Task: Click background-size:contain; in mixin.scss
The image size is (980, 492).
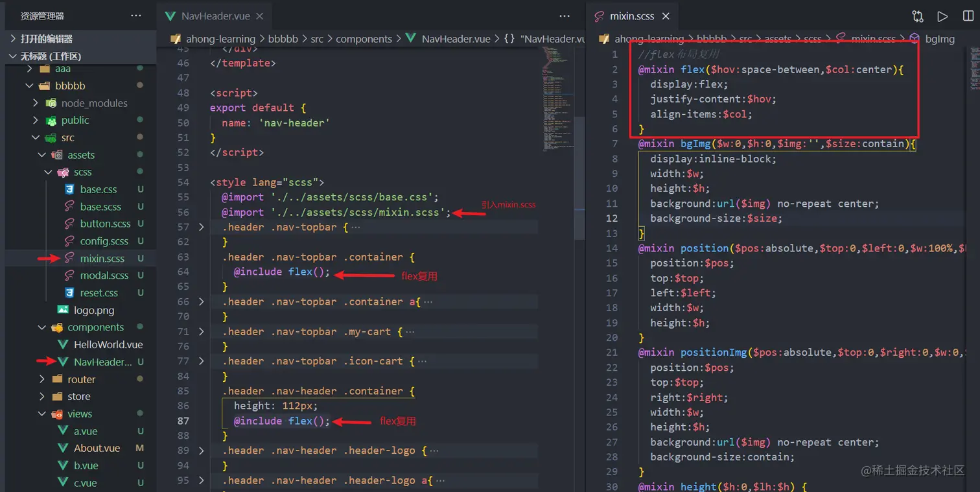Action: coord(723,457)
